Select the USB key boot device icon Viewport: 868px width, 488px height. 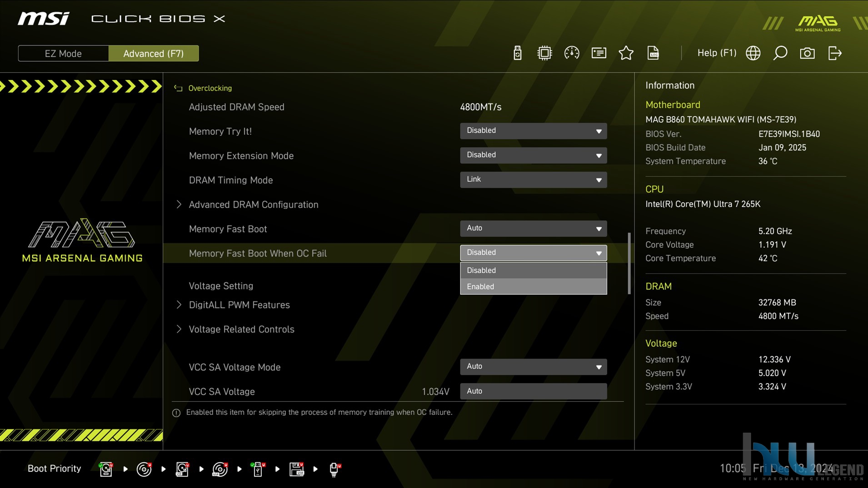click(258, 469)
